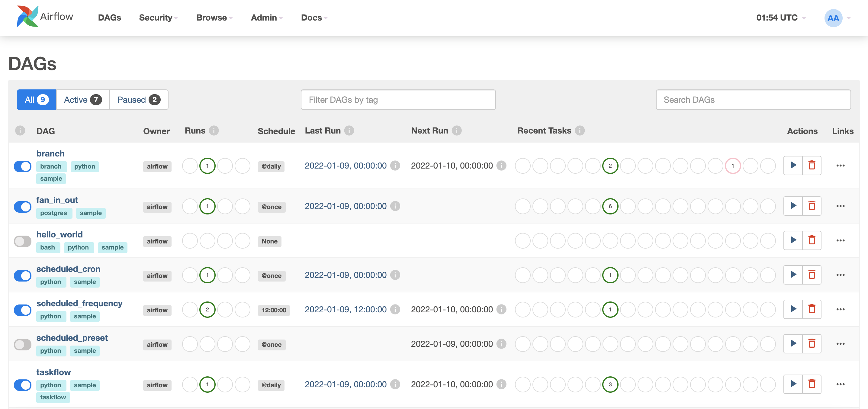Delete the fan_in_out DAG via trash icon
Screen dimensions: 868x409
coord(812,206)
